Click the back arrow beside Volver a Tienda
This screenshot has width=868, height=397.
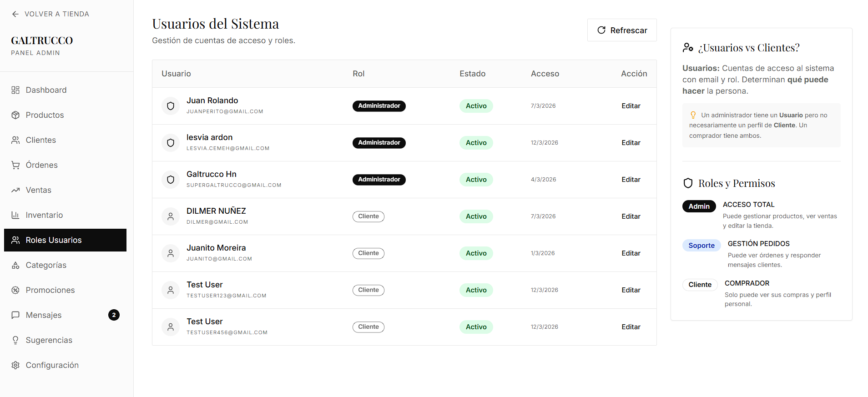(15, 14)
